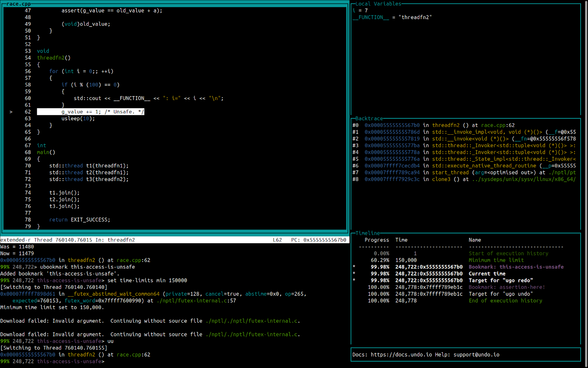Select backtrace frame #3 at address 0x5555555577ba
The width and height of the screenshot is (588, 368).
(464, 145)
